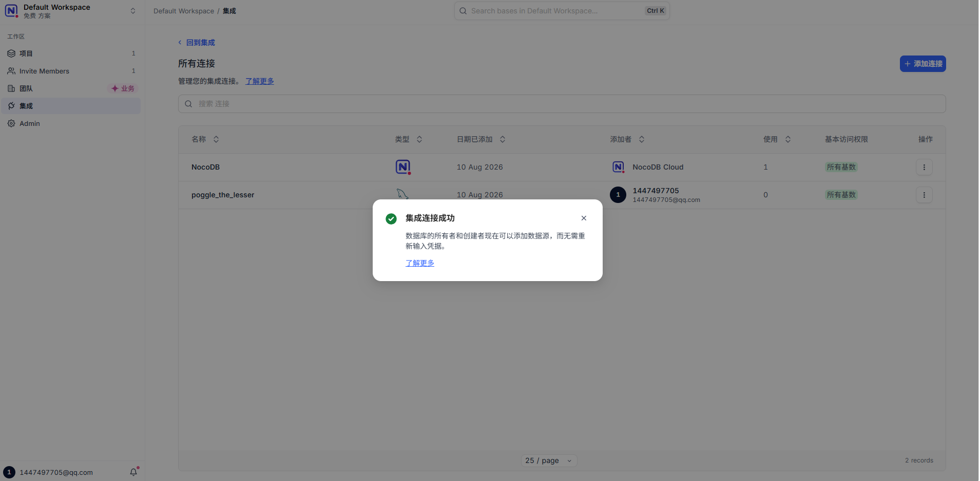
Task: Focus the 搜索 连接 search field
Action: (x=562, y=104)
